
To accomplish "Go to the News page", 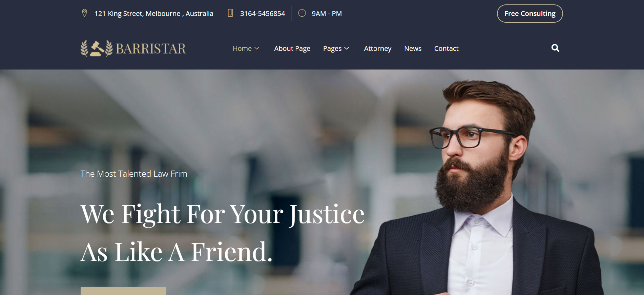I will [413, 48].
